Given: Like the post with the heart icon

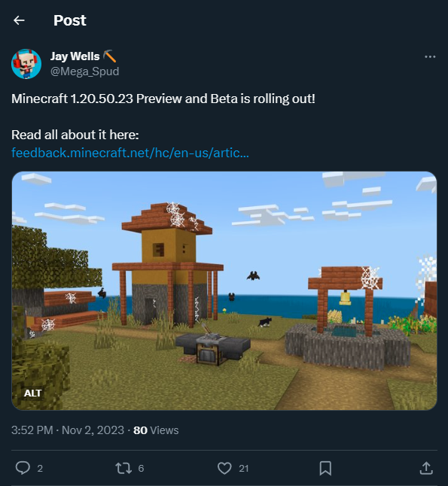Looking at the screenshot, I should 224,468.
